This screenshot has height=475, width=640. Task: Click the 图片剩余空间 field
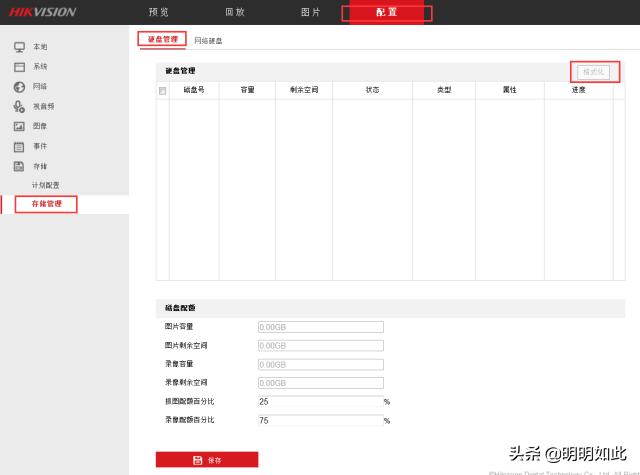point(321,346)
